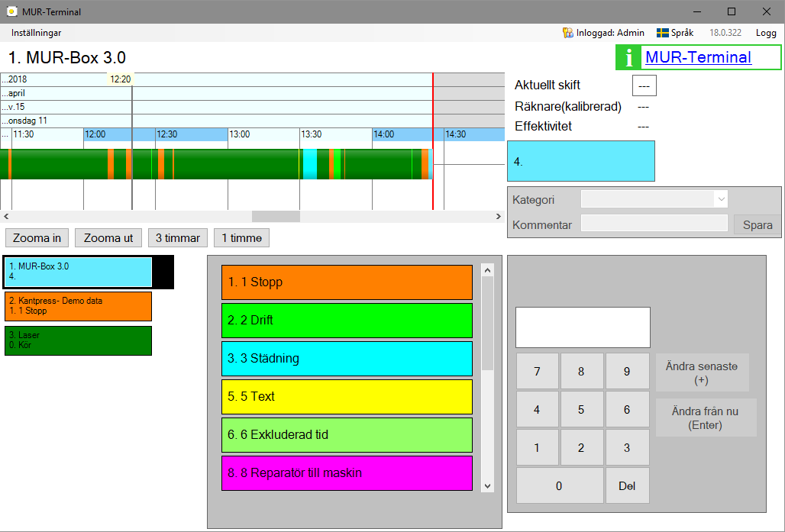Open the Inställningar menu
This screenshot has width=785, height=532.
pyautogui.click(x=37, y=33)
